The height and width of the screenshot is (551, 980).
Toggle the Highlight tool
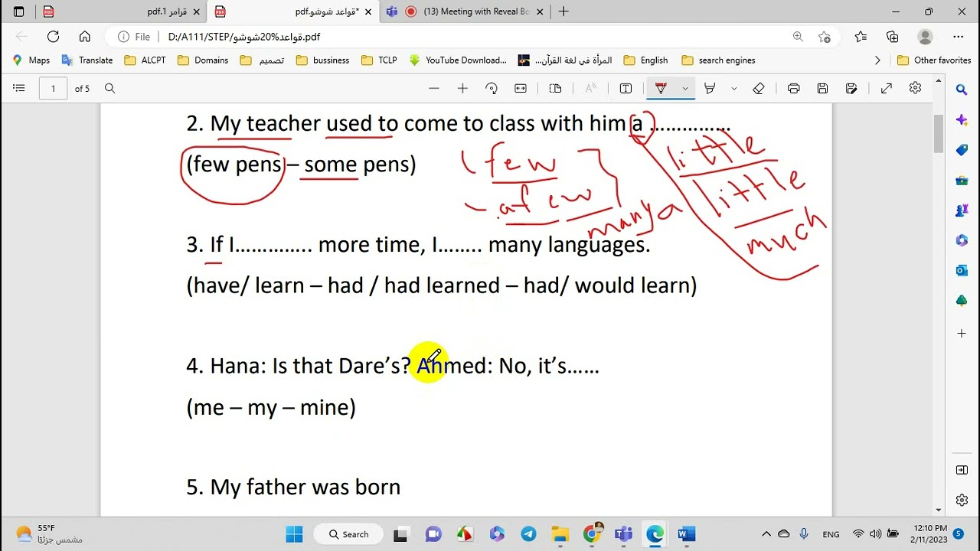(x=710, y=89)
